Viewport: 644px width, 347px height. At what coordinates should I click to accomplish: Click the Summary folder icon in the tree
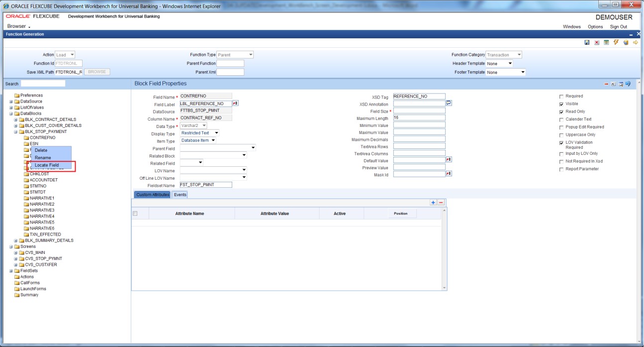point(17,295)
